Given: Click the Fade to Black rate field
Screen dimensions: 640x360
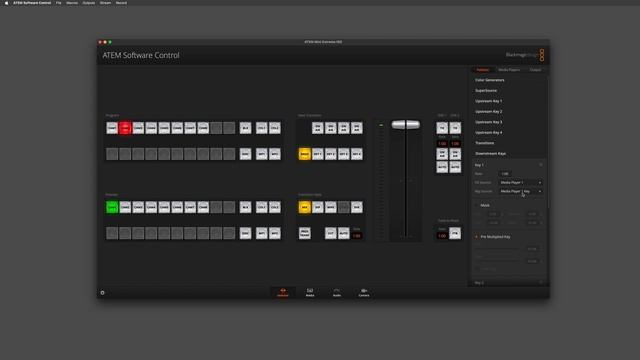Looking at the screenshot, I should pos(442,236).
